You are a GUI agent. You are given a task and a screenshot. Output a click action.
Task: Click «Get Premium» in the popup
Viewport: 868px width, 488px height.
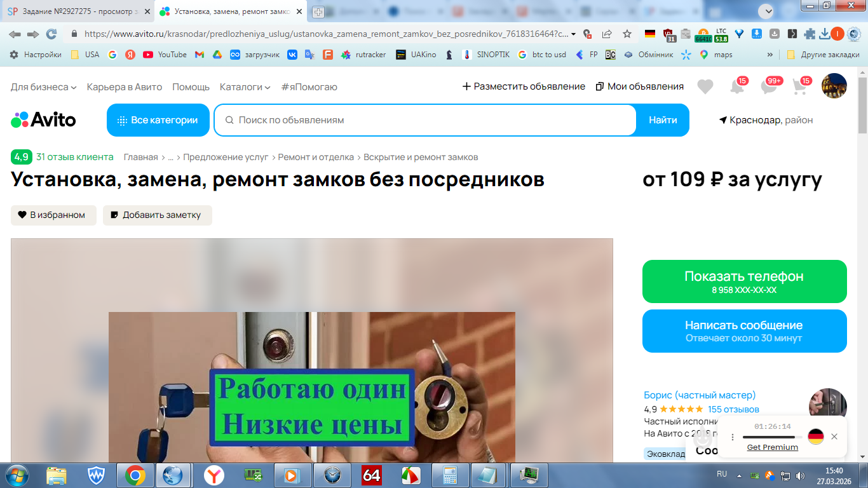772,447
